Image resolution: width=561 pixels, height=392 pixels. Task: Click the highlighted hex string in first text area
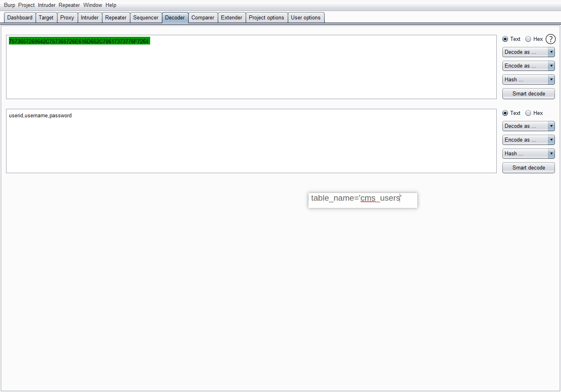pos(79,41)
